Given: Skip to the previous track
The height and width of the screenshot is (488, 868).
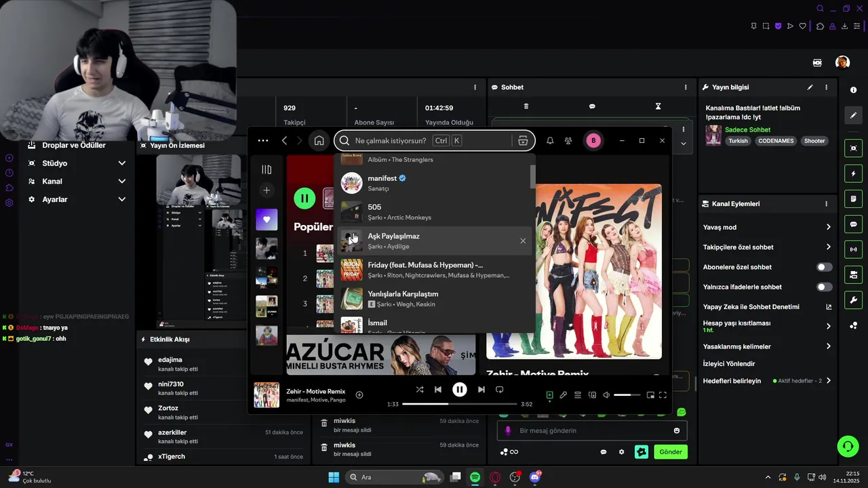Looking at the screenshot, I should 438,390.
